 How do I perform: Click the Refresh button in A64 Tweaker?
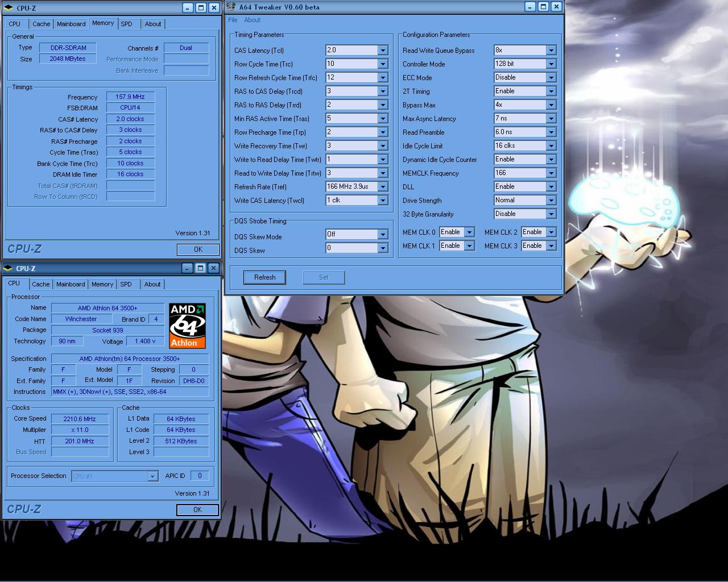pos(264,277)
